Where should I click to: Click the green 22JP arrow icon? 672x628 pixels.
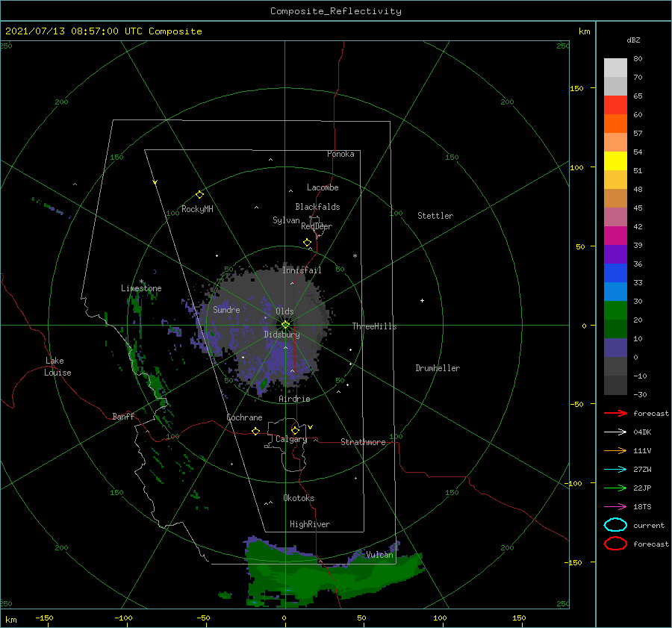pyautogui.click(x=615, y=488)
